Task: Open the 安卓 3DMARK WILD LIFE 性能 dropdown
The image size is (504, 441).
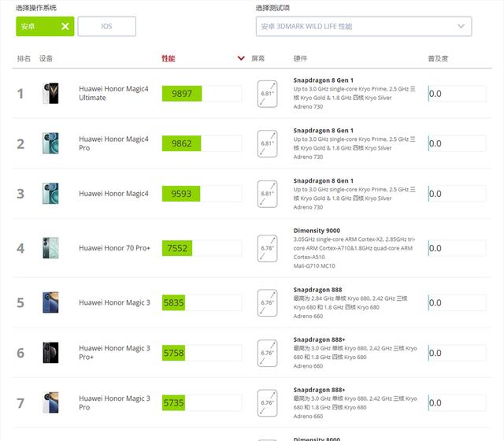Action: coord(363,26)
